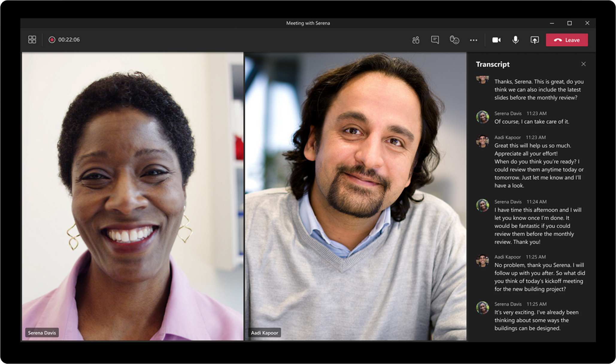Close the Transcript panel
The height and width of the screenshot is (364, 616).
point(583,64)
